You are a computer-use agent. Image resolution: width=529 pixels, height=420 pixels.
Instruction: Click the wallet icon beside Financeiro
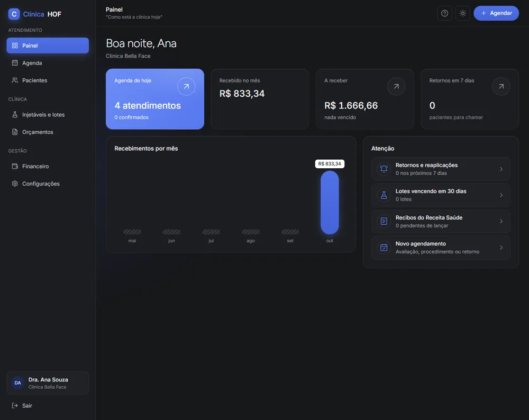[x=15, y=166]
